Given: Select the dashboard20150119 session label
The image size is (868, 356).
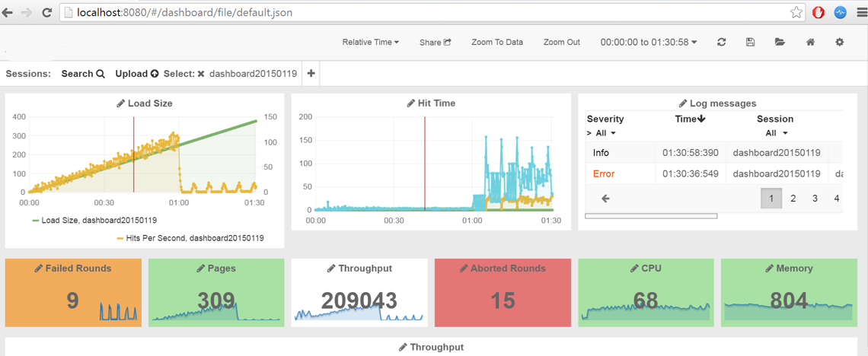Looking at the screenshot, I should pos(253,74).
